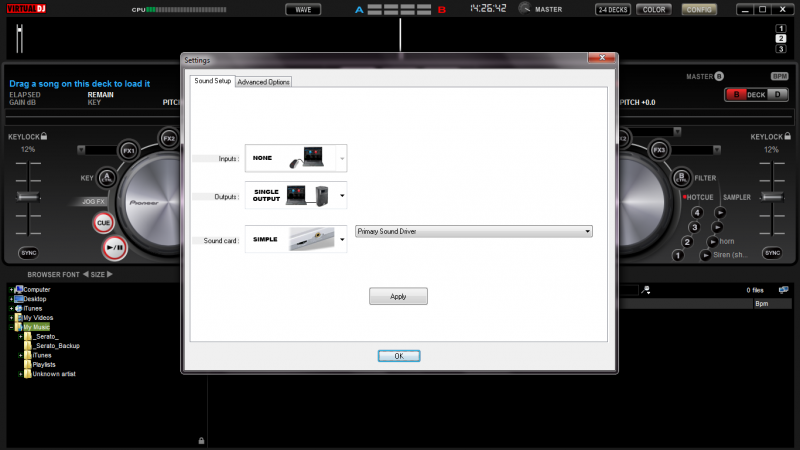Click the left deck jog wheel
Viewport: 800px width, 450px height.
pyautogui.click(x=152, y=203)
